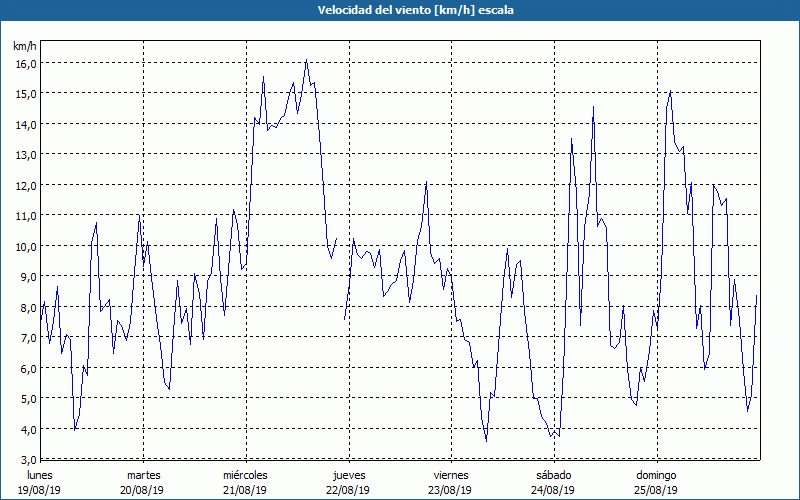Image resolution: width=800 pixels, height=500 pixels.
Task: Click the 15 km/h peak on domingo
Action: 670,92
